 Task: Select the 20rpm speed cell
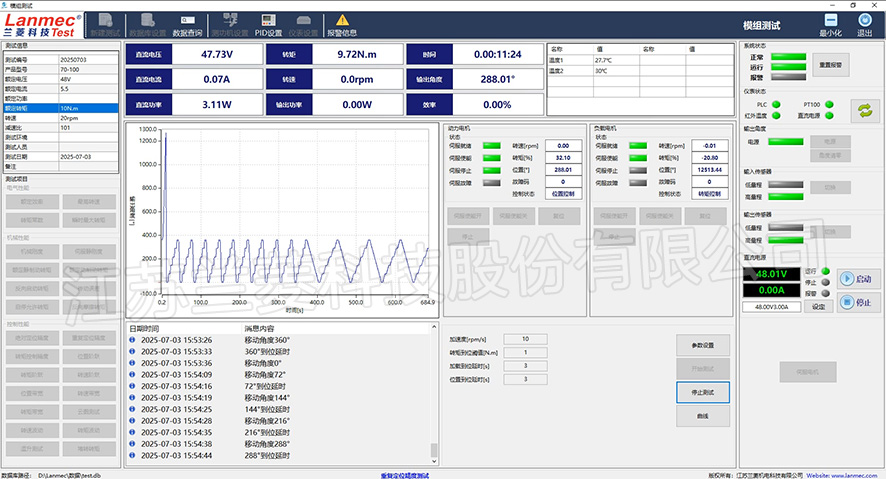[89, 118]
